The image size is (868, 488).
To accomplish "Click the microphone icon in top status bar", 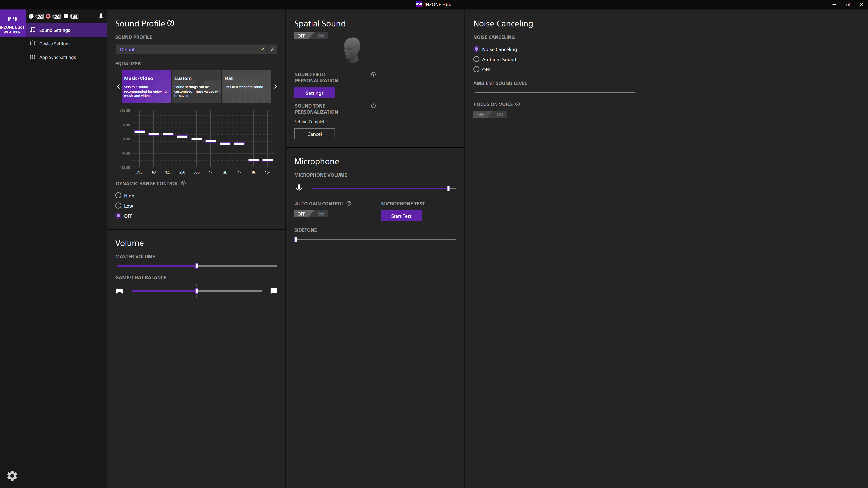I will 101,16.
